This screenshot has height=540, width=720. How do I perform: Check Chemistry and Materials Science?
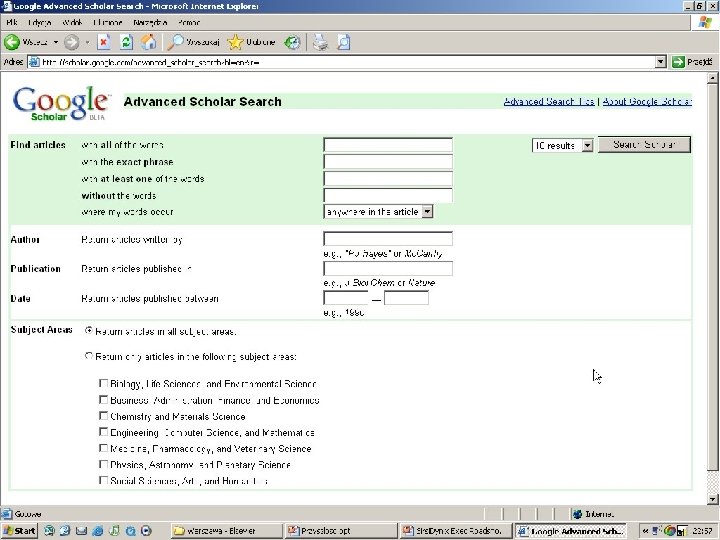pyautogui.click(x=103, y=416)
